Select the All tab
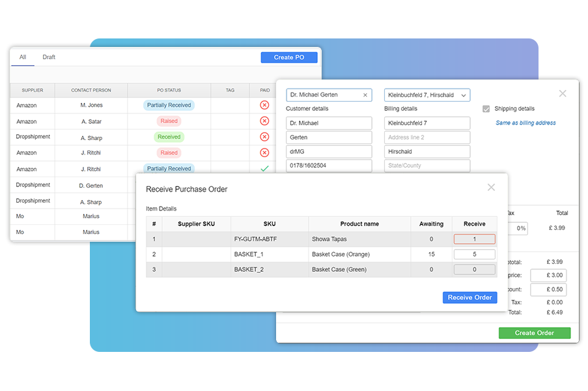Screen dimensions: 588x391 (23, 57)
